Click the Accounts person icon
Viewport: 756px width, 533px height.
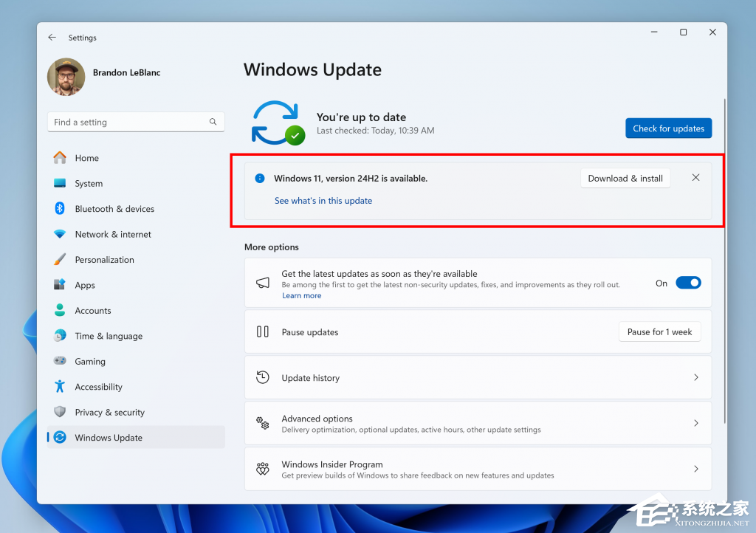[x=60, y=310]
